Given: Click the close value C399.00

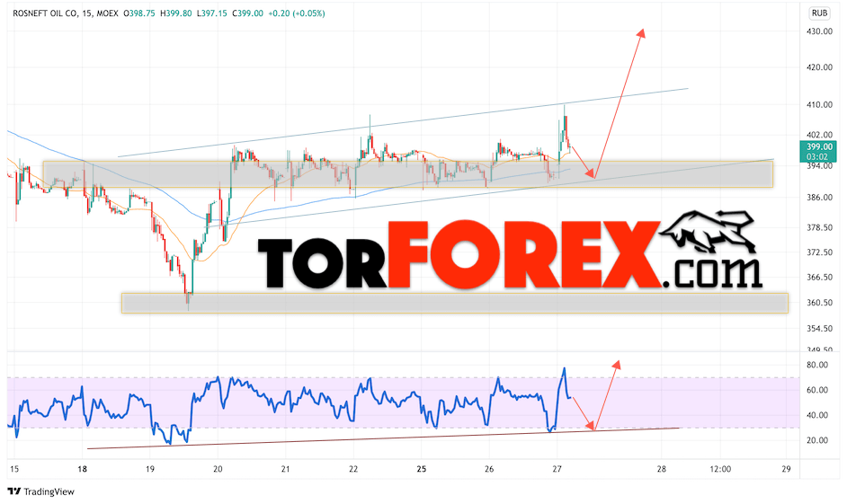Looking at the screenshot, I should point(247,13).
